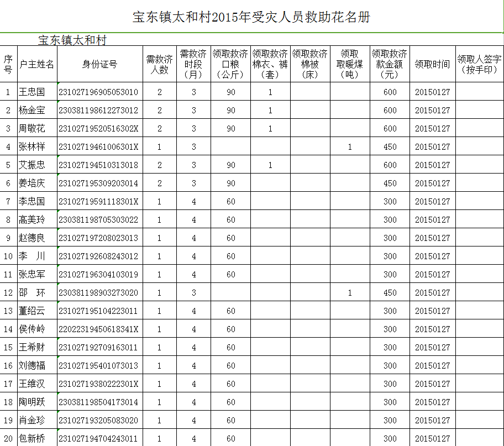
Task: Select the 身份证号 column header
Action: pyautogui.click(x=100, y=64)
